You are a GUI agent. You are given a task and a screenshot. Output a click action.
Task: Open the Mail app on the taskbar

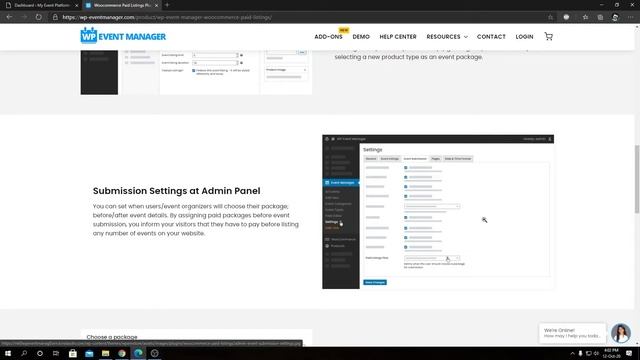pyautogui.click(x=89, y=353)
